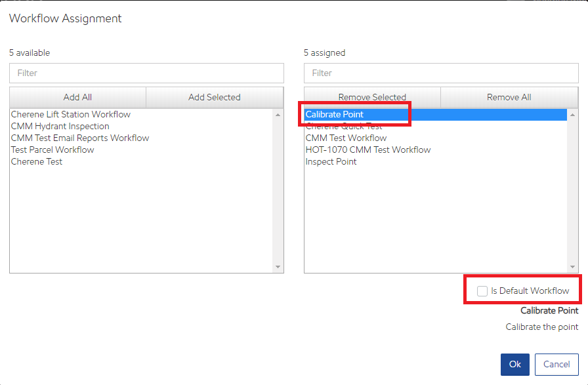Select Test Parcel Workflow item
Viewport: 588px width, 385px height.
click(52, 150)
